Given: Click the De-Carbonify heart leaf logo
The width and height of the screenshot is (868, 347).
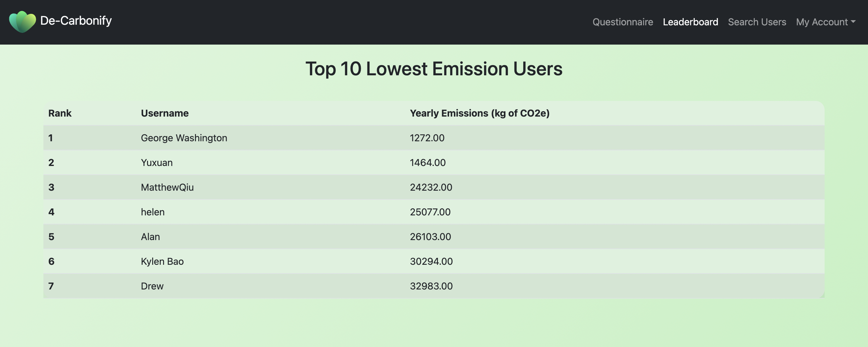Looking at the screenshot, I should [22, 22].
